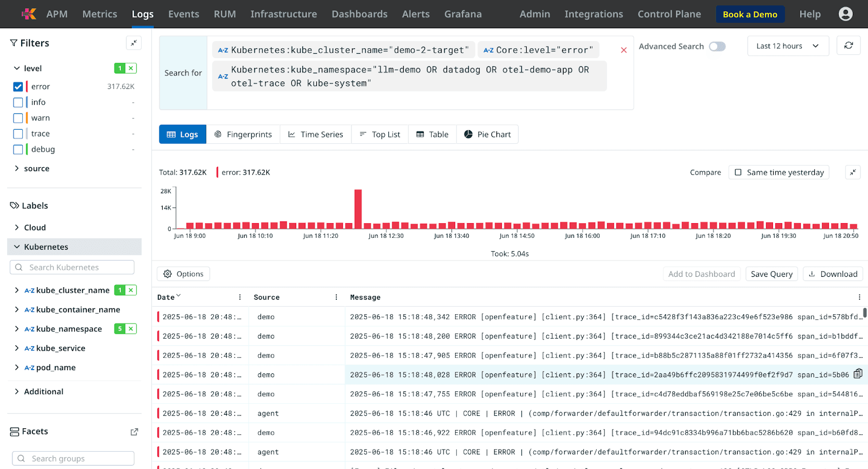Open the Message column options menu
The height and width of the screenshot is (469, 868).
(859, 297)
